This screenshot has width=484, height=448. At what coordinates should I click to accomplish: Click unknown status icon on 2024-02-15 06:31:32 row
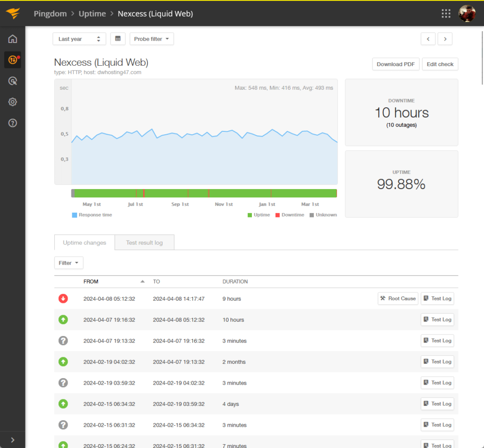(63, 425)
